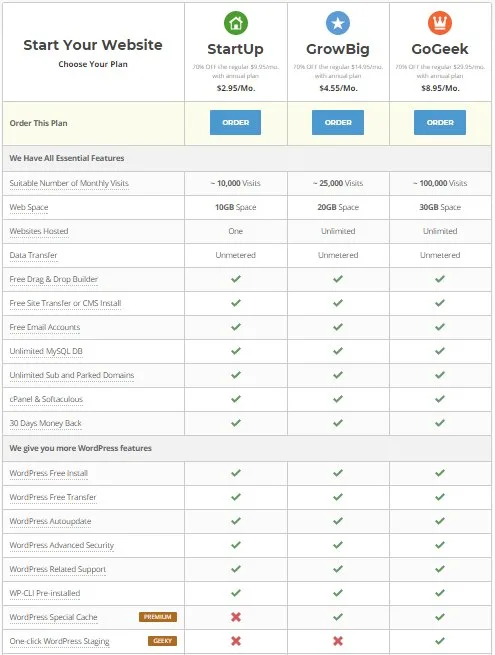The image size is (495, 655).
Task: Click GrowBig checkmark for WordPress Special Cache
Action: click(x=338, y=617)
